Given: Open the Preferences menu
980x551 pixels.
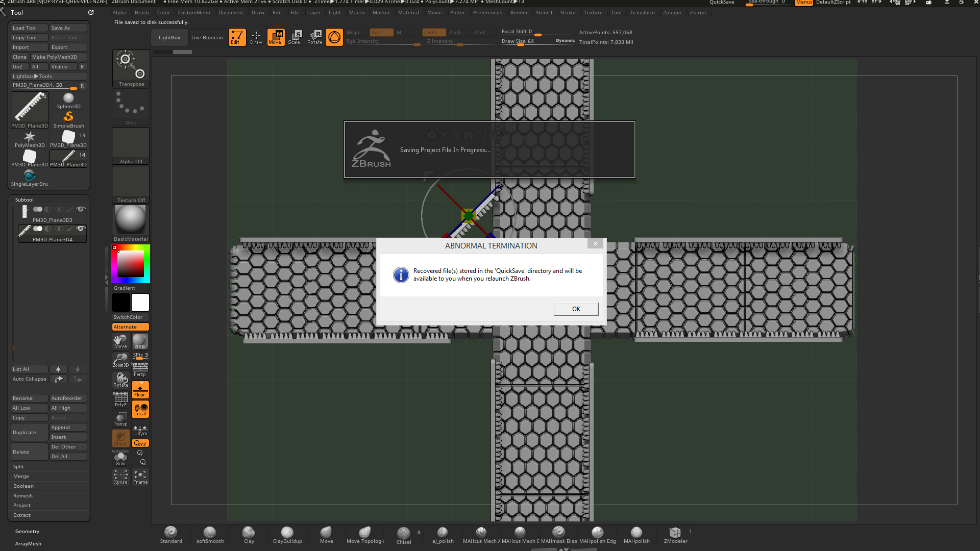Looking at the screenshot, I should point(487,12).
